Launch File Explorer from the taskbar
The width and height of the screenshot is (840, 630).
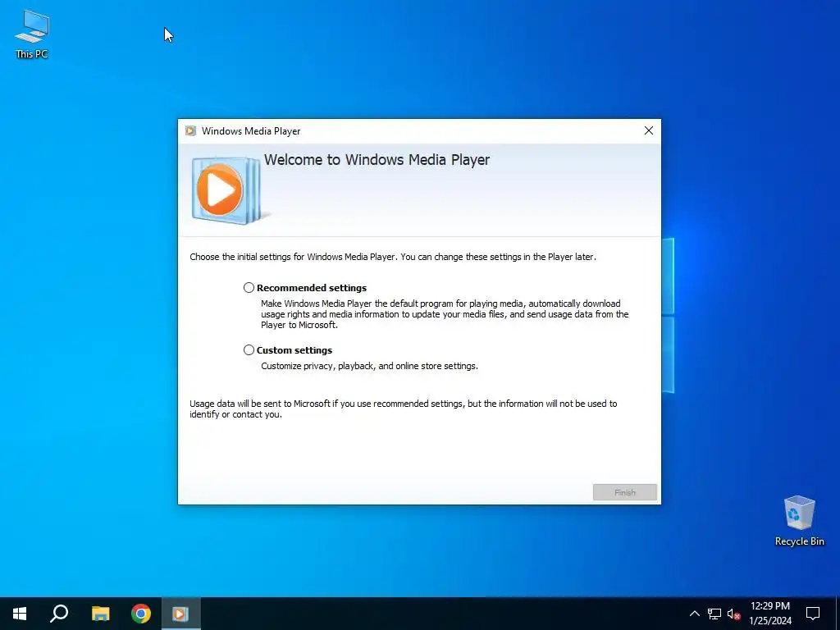(100, 614)
